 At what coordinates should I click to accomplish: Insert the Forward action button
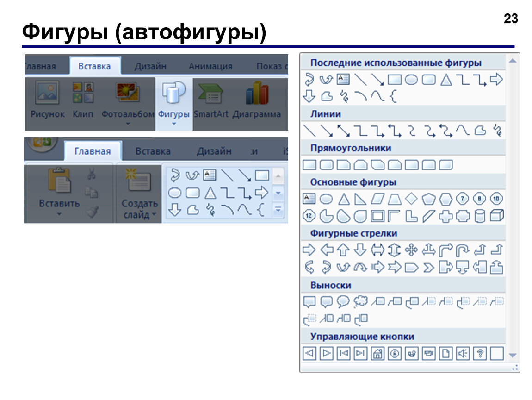click(x=327, y=354)
